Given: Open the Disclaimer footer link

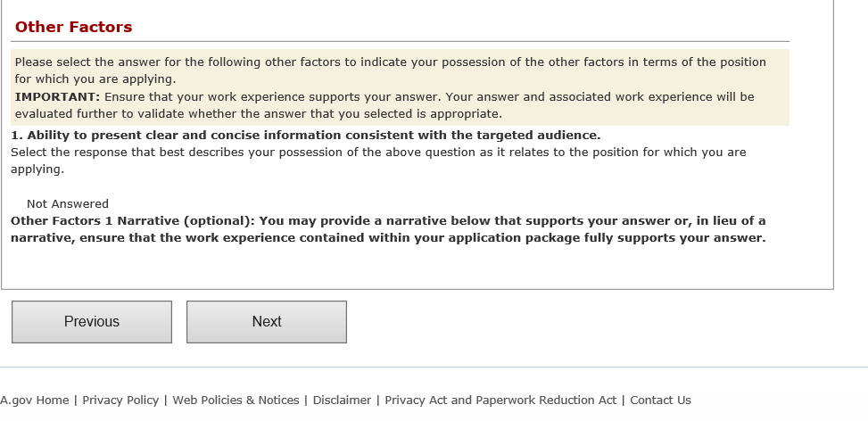Looking at the screenshot, I should click(x=342, y=400).
